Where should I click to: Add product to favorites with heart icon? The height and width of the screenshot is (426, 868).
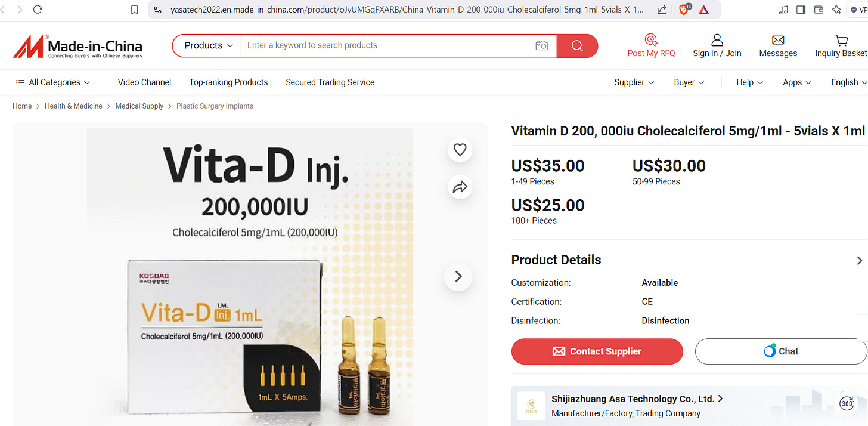[460, 150]
